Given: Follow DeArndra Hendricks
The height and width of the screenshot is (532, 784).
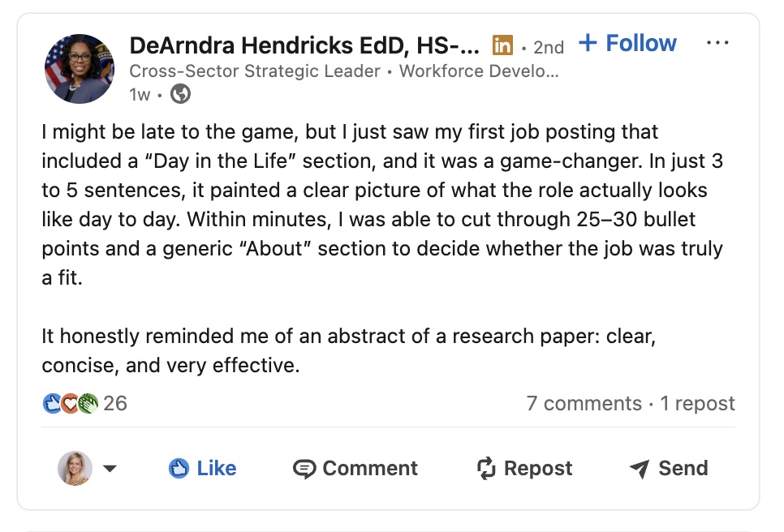Looking at the screenshot, I should click(627, 44).
